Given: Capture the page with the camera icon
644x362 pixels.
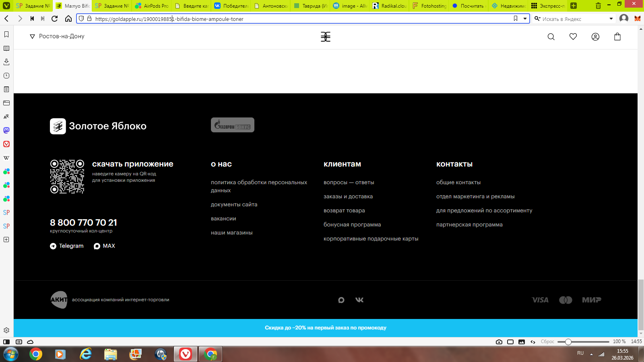Looking at the screenshot, I should pyautogui.click(x=499, y=342).
